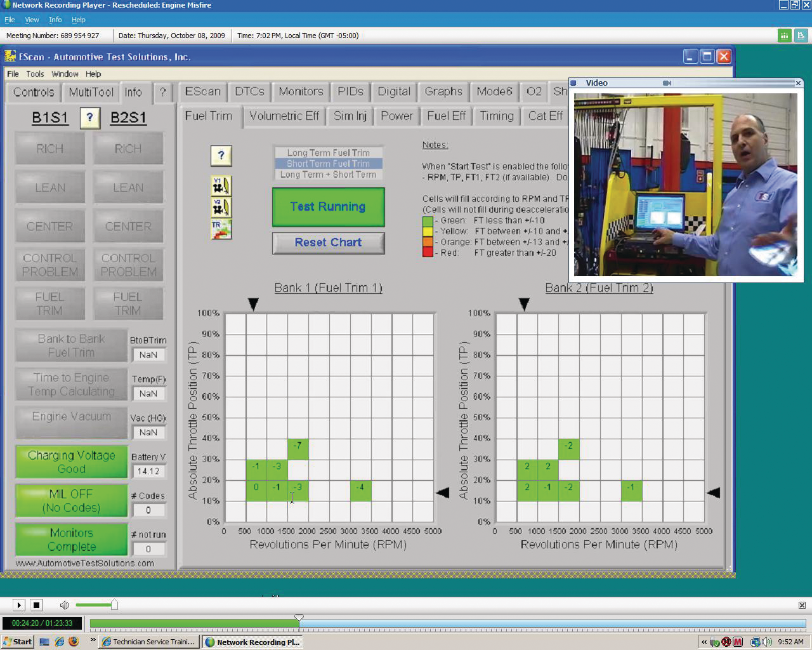Select Long Term Fuel Trim option

(328, 153)
